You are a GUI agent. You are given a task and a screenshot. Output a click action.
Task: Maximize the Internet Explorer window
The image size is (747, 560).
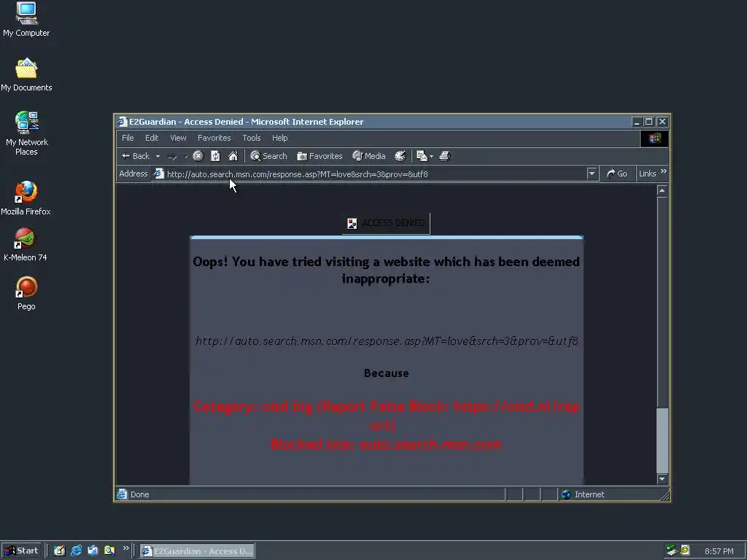click(x=649, y=122)
